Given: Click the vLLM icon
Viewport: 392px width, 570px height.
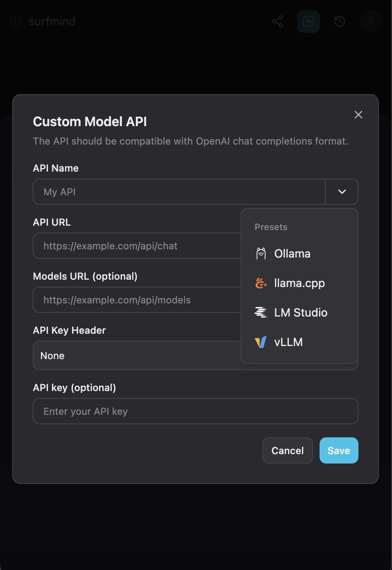Looking at the screenshot, I should 261,342.
